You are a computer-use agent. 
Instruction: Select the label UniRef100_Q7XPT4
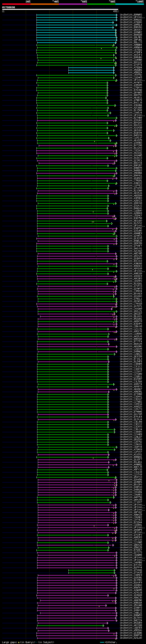pos(131,65)
